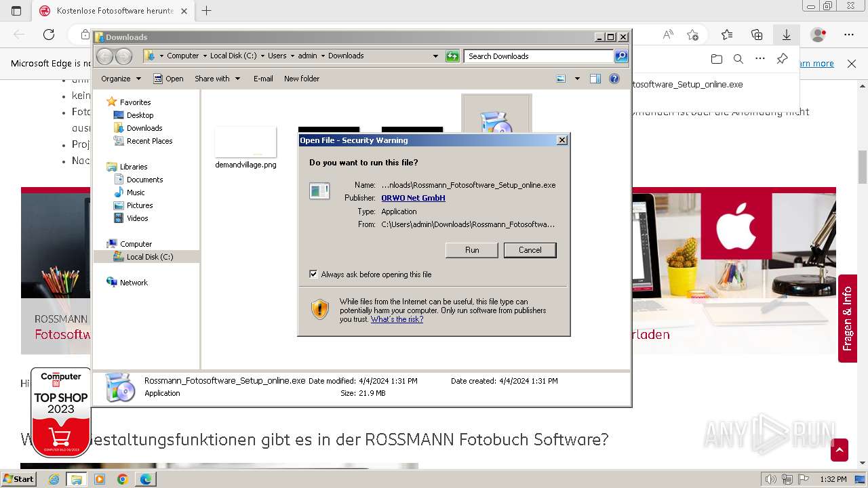The image size is (868, 488).
Task: Uncheck "Always ask before opening this file"
Action: (313, 274)
